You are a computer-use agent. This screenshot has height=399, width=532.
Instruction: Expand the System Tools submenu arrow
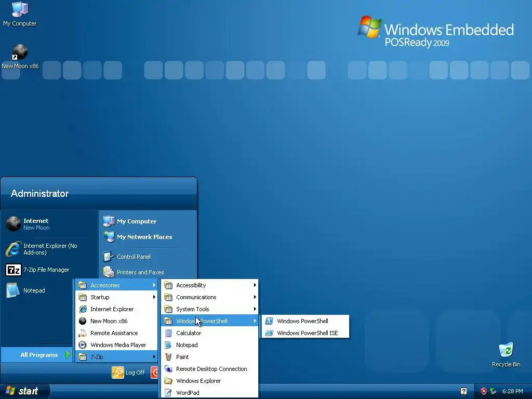[255, 309]
